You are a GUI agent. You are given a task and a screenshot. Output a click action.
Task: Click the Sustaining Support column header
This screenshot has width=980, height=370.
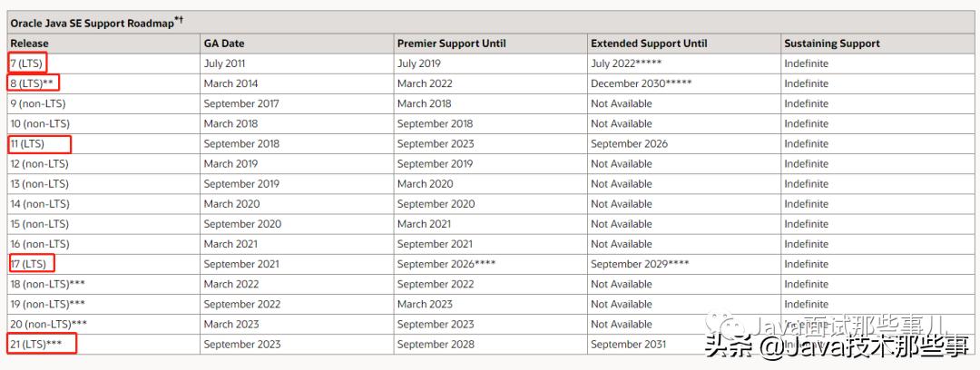pos(832,44)
